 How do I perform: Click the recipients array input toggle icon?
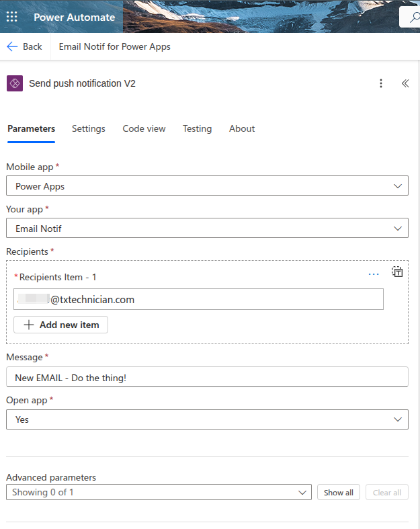pyautogui.click(x=397, y=272)
